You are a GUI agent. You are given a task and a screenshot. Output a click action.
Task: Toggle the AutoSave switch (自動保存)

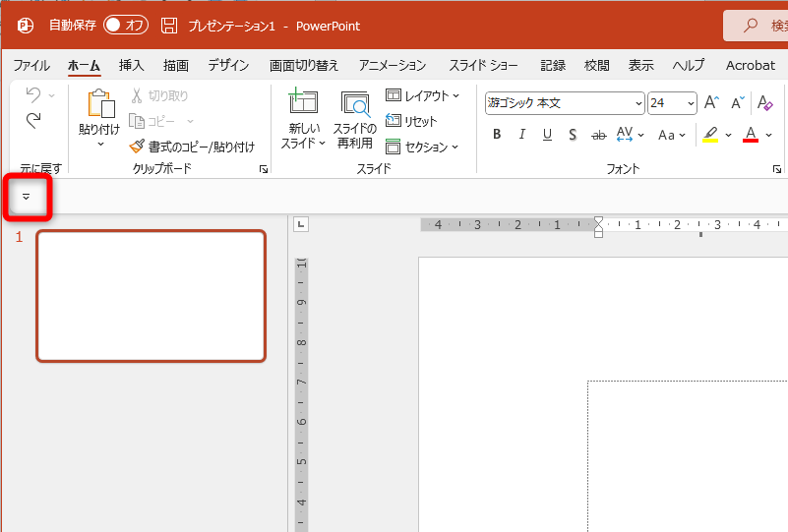(126, 26)
